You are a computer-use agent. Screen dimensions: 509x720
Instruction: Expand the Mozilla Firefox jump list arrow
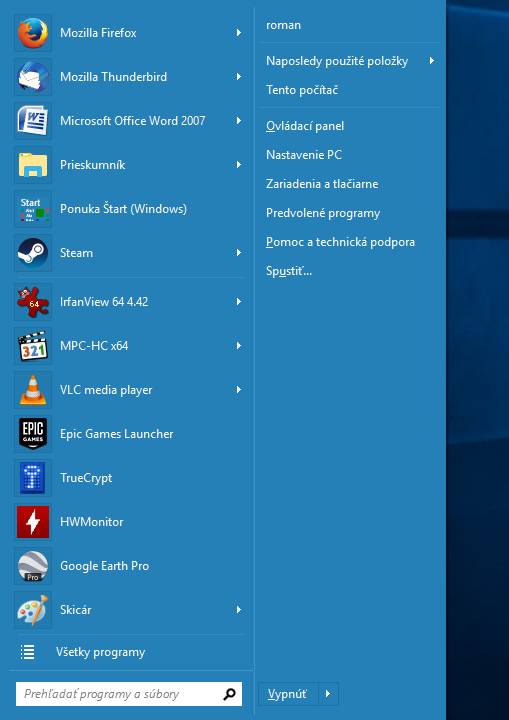coord(239,33)
